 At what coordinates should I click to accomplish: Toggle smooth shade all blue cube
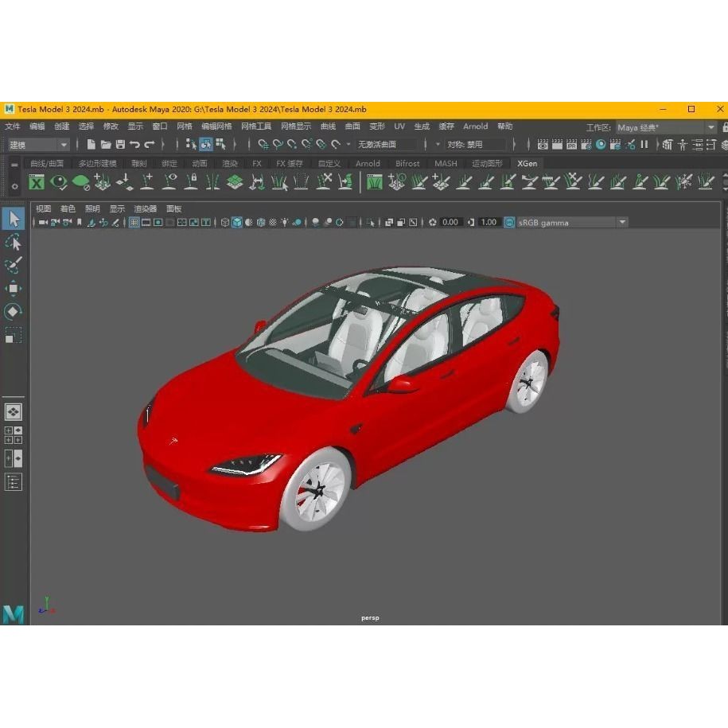(x=237, y=223)
